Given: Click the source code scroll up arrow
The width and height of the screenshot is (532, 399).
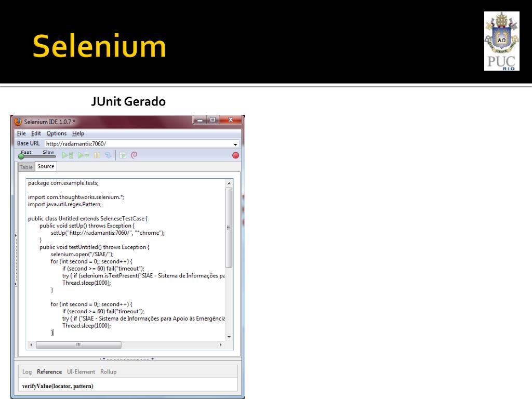Looking at the screenshot, I should pyautogui.click(x=229, y=183).
